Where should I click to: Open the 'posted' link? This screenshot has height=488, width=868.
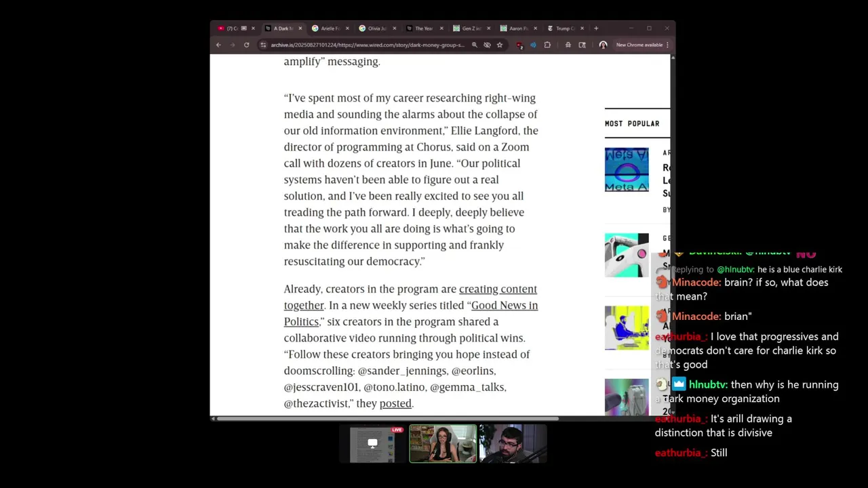pyautogui.click(x=395, y=403)
